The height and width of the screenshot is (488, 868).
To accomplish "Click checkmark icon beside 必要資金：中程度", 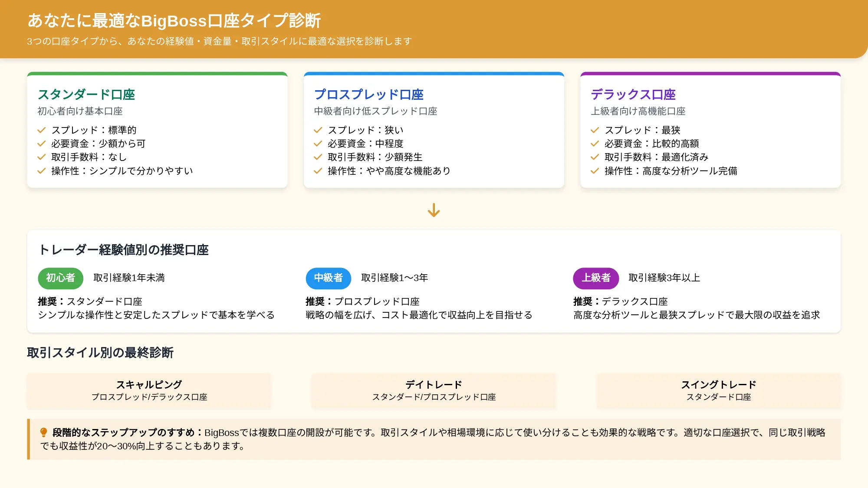I will [318, 144].
